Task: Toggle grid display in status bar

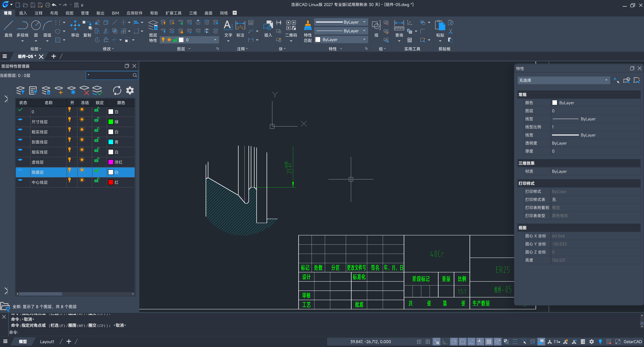Action: click(x=428, y=341)
